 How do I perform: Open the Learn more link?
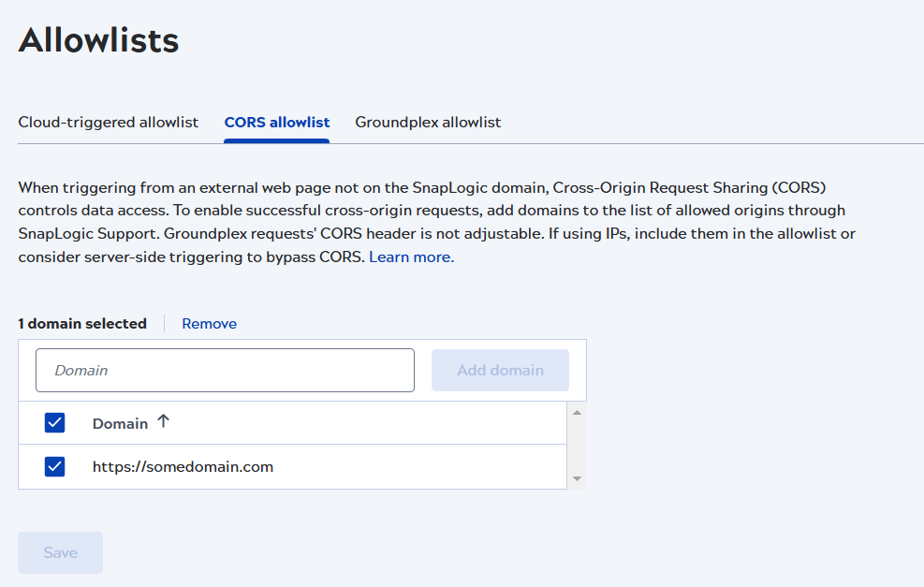410,256
